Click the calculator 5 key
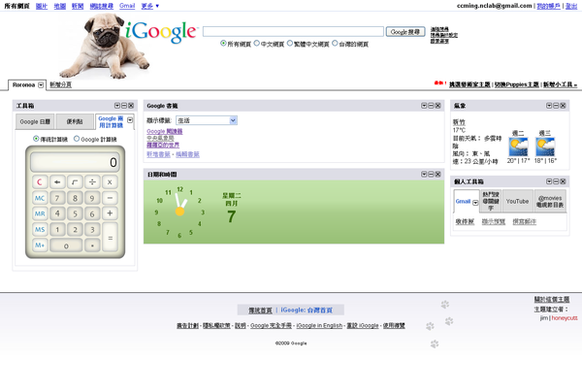 [x=75, y=213]
